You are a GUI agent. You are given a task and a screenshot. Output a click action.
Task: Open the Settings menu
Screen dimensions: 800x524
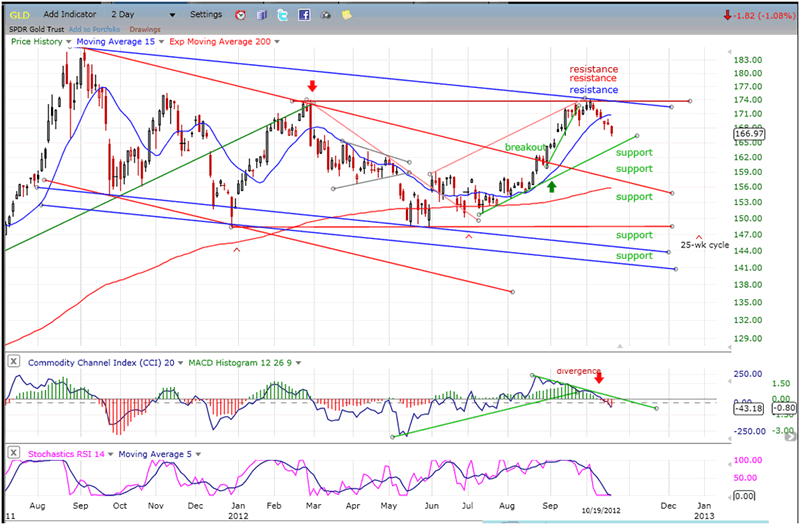pyautogui.click(x=206, y=15)
